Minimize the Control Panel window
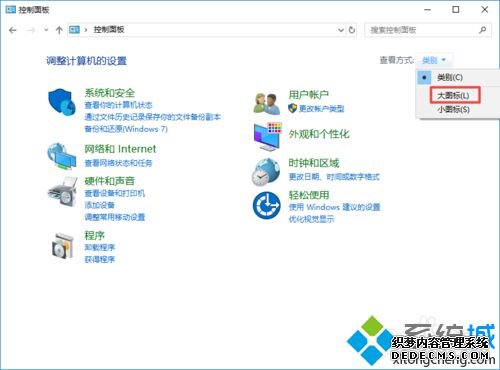 [427, 10]
